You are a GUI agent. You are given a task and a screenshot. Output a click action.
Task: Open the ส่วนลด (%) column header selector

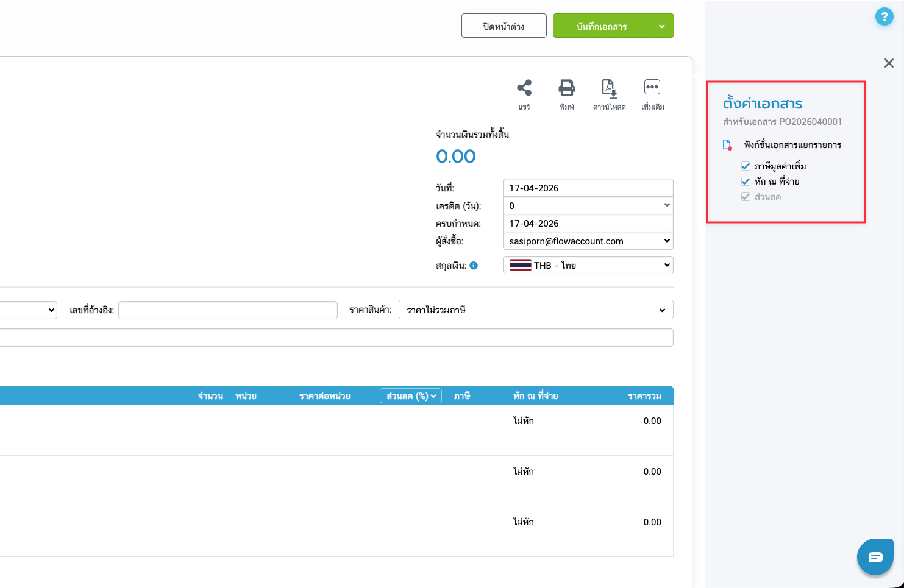click(x=411, y=396)
